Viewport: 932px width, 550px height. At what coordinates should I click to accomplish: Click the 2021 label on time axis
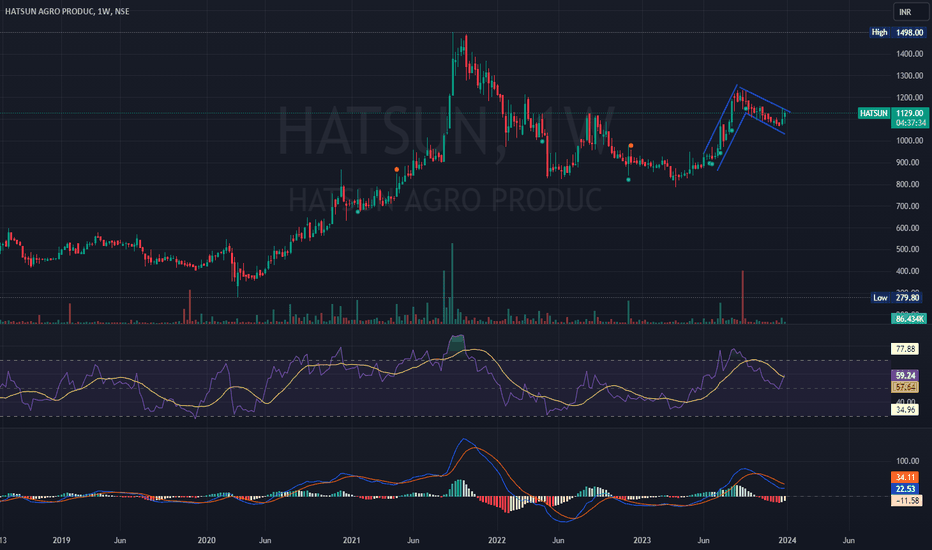pyautogui.click(x=351, y=540)
